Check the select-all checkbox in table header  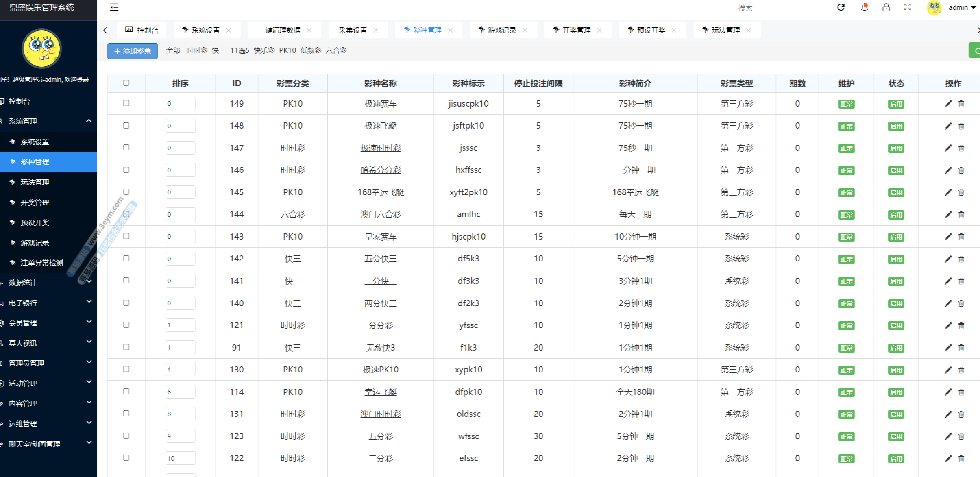point(126,83)
